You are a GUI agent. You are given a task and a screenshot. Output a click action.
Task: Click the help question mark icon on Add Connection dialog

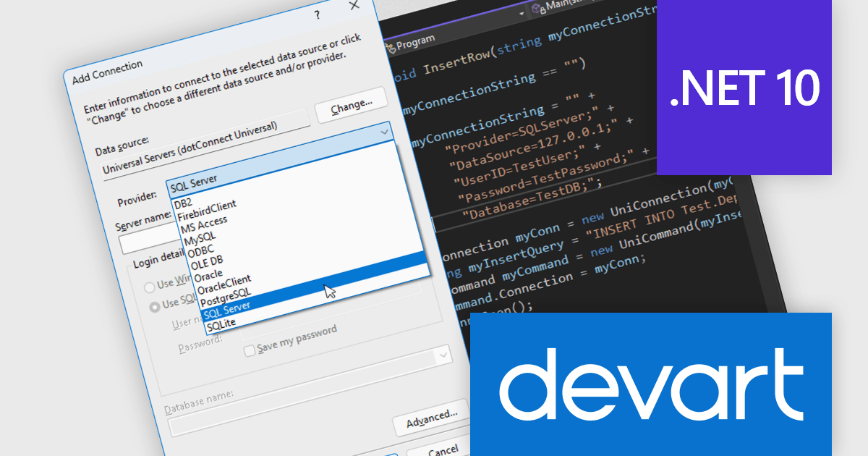(317, 14)
